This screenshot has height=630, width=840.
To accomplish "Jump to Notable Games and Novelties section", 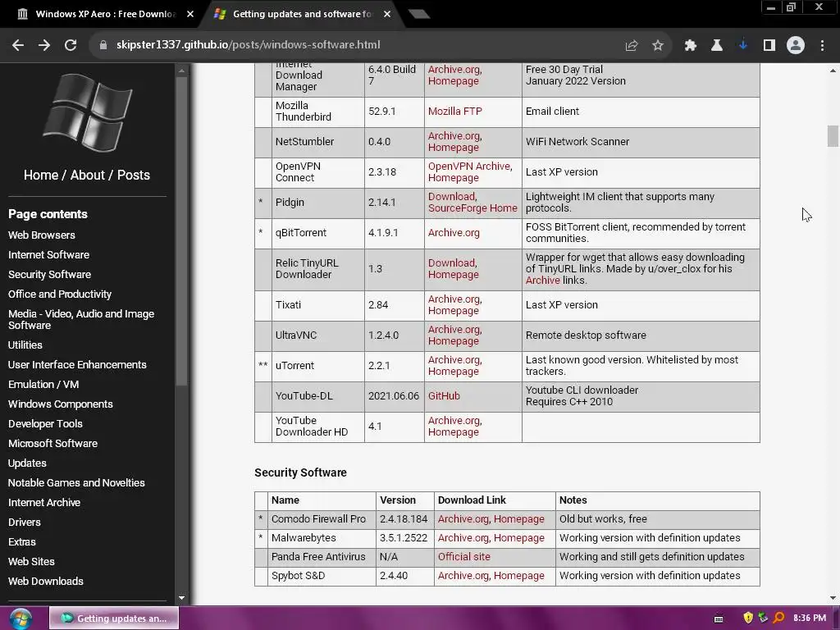I will 76,483.
